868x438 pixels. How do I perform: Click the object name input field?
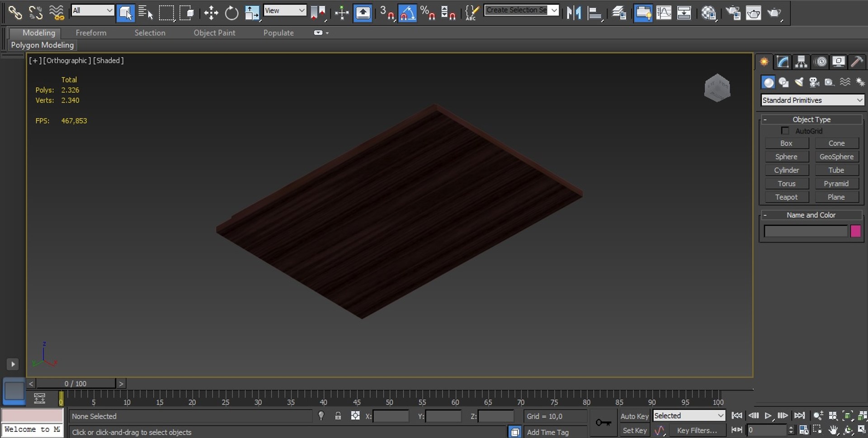[806, 231]
